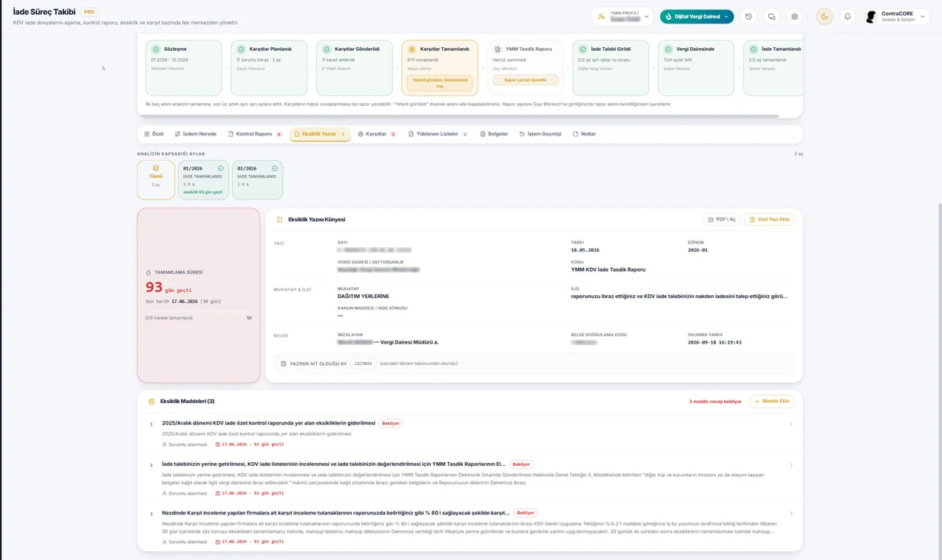
Task: Click the Vergi Dairesinde step card
Action: [x=695, y=68]
